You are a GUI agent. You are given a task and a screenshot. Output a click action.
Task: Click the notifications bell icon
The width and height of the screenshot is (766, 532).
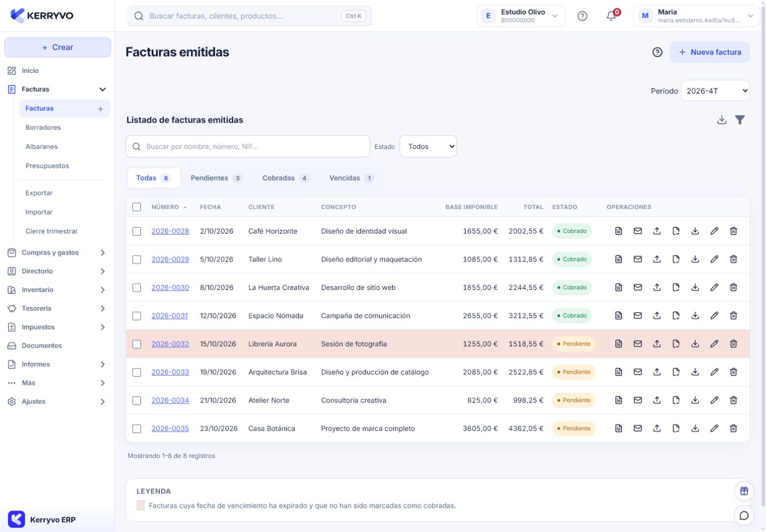[x=611, y=16]
